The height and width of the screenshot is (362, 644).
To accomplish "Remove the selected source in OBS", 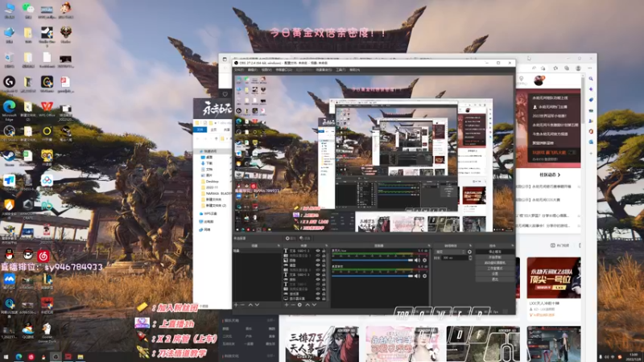I will click(x=293, y=305).
